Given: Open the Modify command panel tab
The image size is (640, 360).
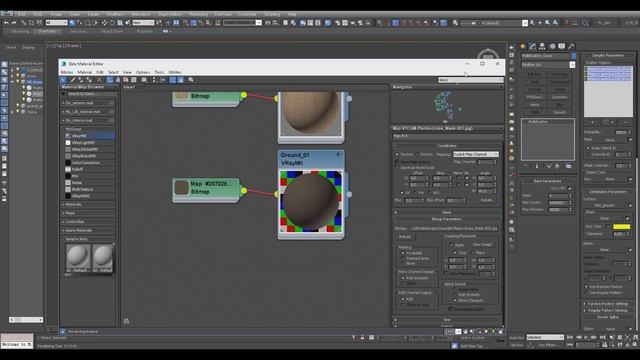Looking at the screenshot, I should [532, 47].
